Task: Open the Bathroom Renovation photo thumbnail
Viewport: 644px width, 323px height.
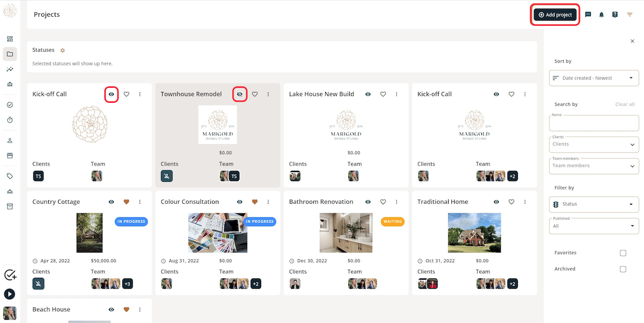Action: 346,233
